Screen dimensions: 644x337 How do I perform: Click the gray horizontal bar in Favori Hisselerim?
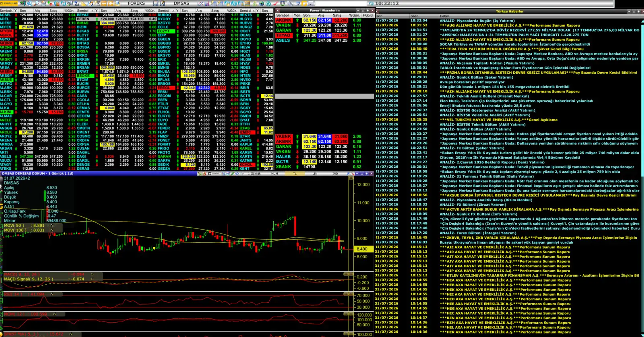(324, 96)
